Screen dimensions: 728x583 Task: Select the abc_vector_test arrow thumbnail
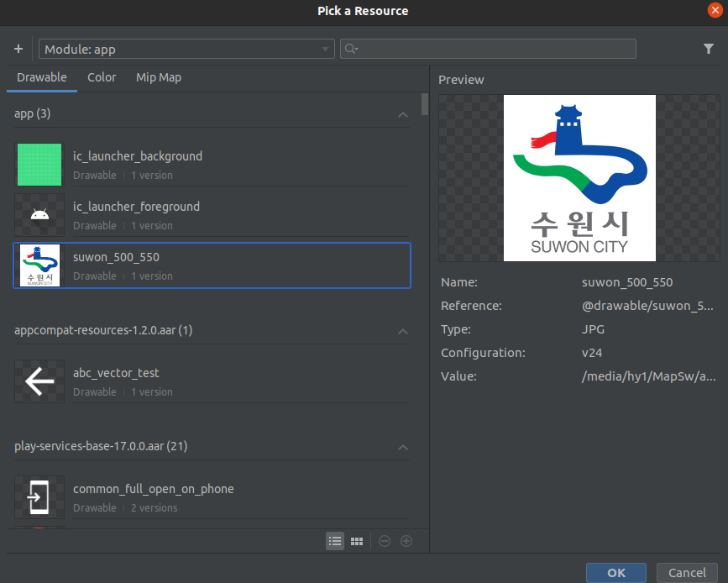[39, 381]
